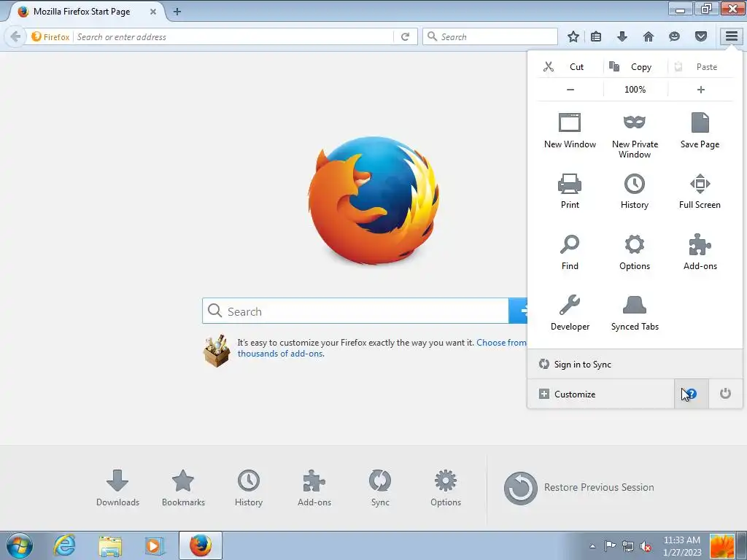Open Options gear in menu panel
This screenshot has width=747, height=560.
click(x=635, y=252)
